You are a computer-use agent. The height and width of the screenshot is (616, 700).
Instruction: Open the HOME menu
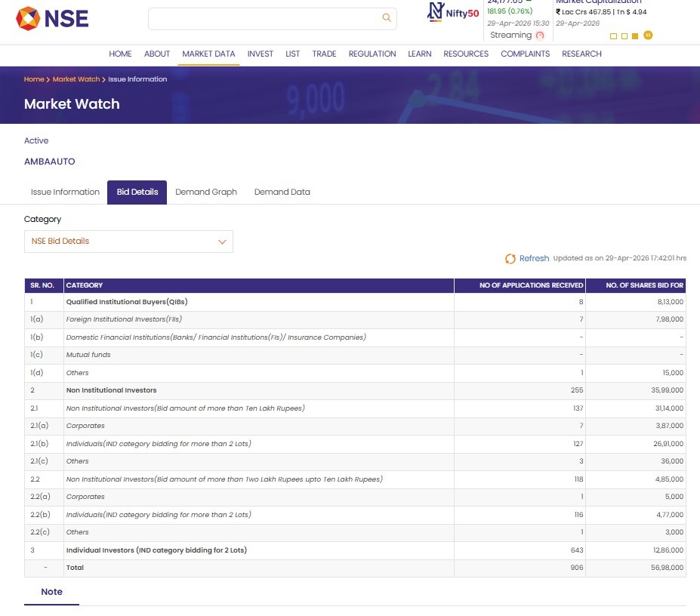click(120, 54)
